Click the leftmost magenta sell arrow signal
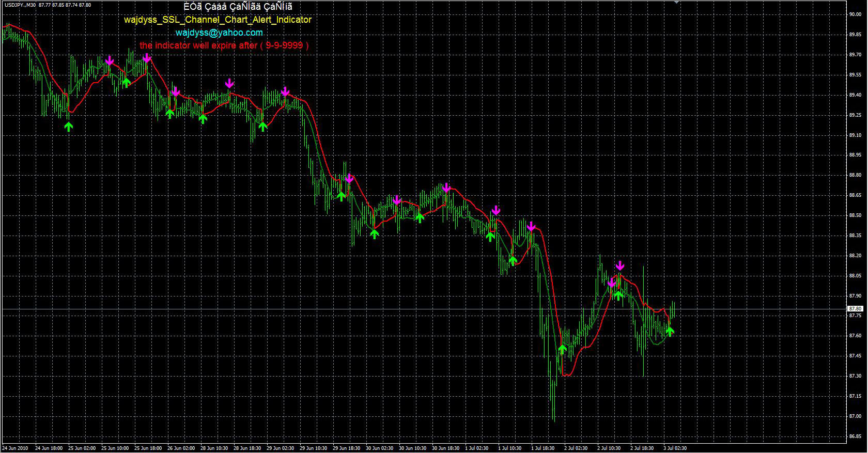This screenshot has height=453, width=868. pos(110,61)
